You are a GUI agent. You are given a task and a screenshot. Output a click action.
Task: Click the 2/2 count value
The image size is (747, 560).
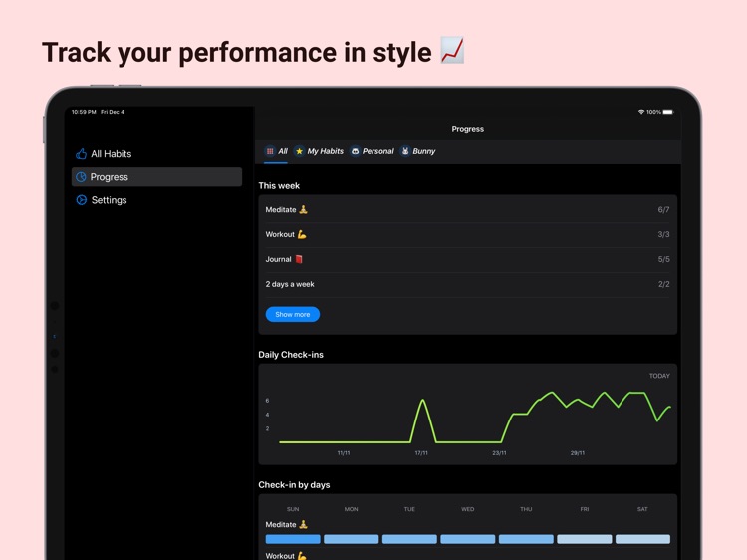tap(663, 284)
